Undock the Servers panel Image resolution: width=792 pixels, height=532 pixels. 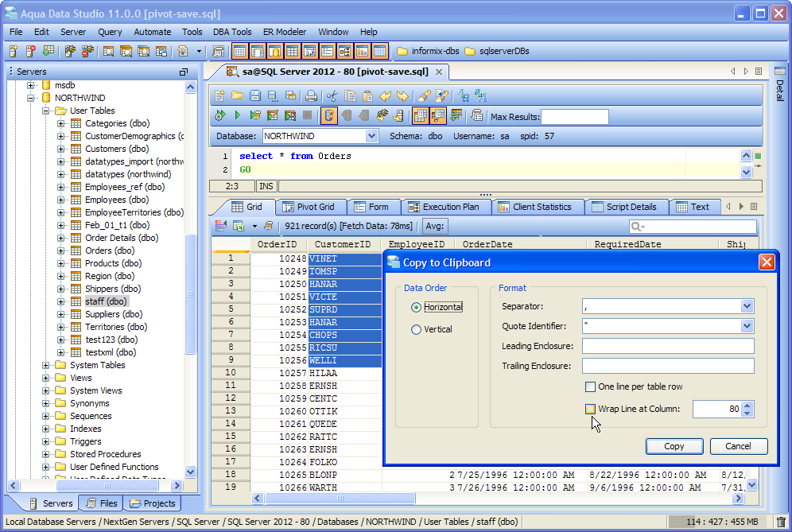click(184, 72)
